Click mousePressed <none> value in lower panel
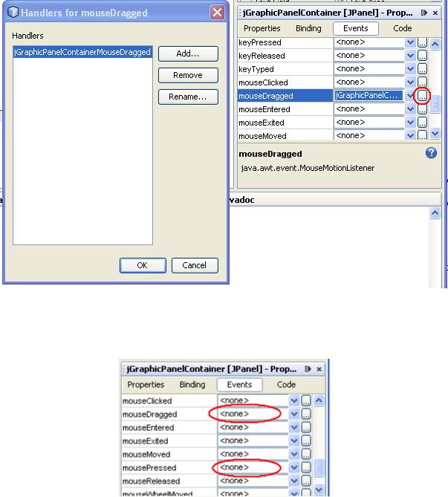The image size is (448, 497). (253, 467)
